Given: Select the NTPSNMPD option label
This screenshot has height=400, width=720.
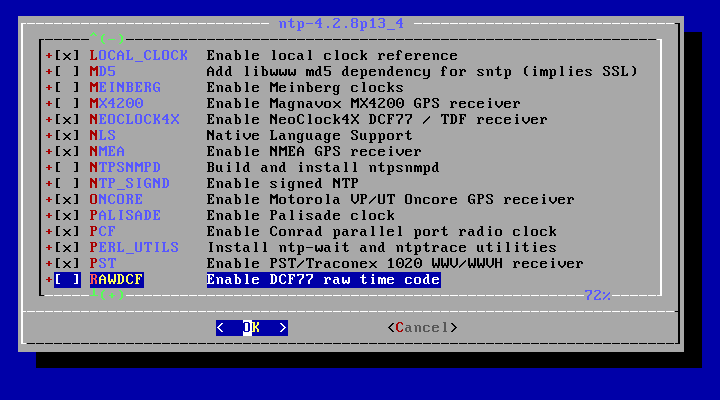Looking at the screenshot, I should (x=125, y=168).
